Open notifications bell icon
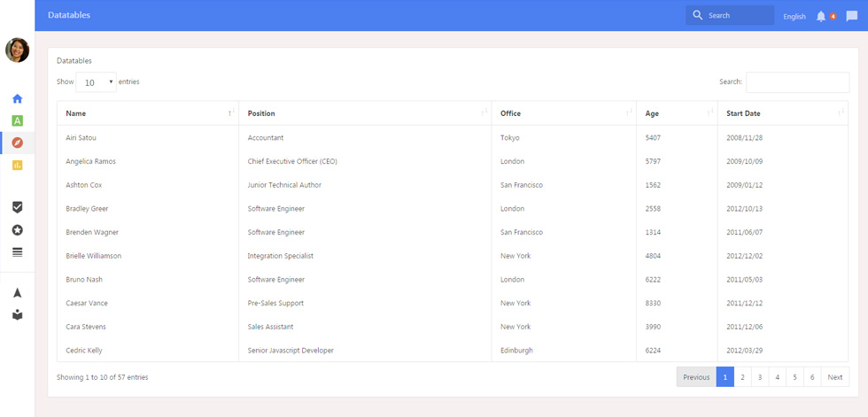This screenshot has width=868, height=417. pyautogui.click(x=821, y=17)
